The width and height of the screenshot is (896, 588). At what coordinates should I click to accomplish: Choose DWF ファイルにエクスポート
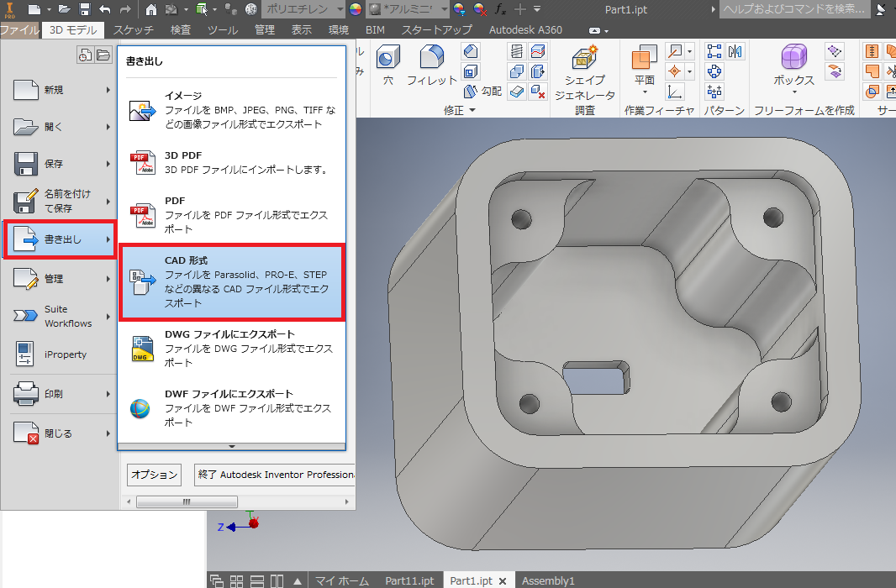pos(232,407)
